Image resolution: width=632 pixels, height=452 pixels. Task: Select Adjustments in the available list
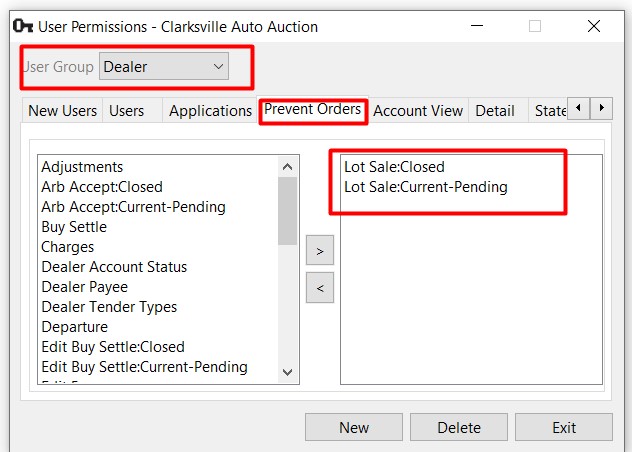(82, 167)
